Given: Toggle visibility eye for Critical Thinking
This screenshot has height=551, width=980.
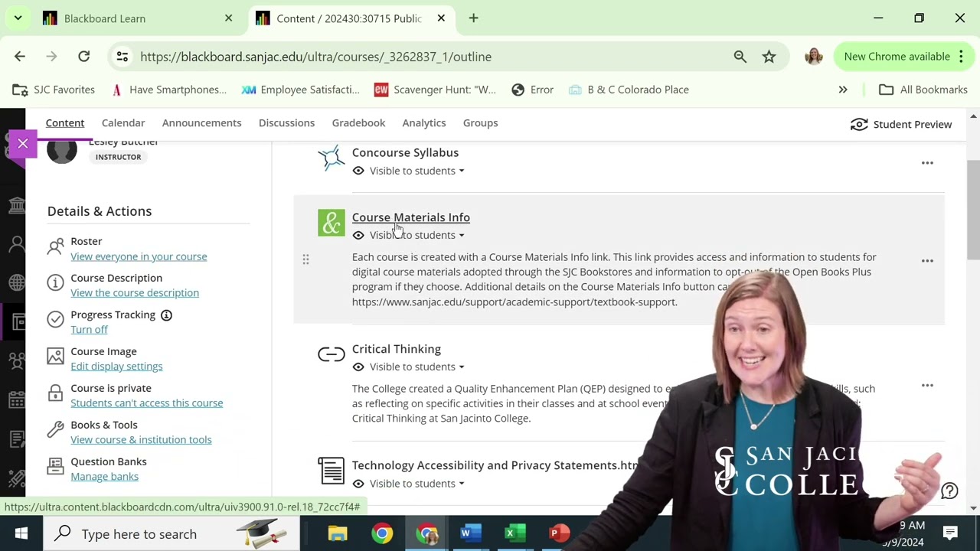Looking at the screenshot, I should (358, 367).
